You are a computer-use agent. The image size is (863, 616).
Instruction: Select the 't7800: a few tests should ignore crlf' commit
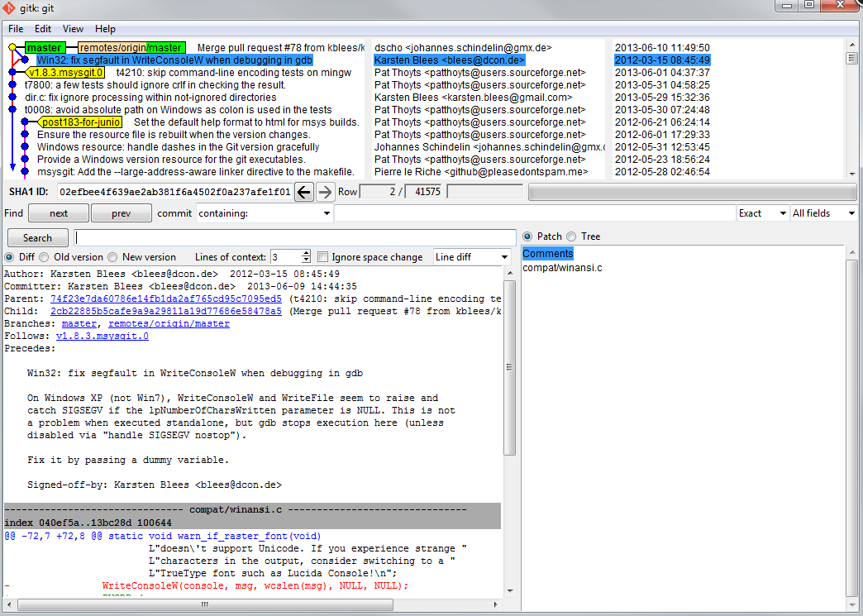tap(155, 85)
